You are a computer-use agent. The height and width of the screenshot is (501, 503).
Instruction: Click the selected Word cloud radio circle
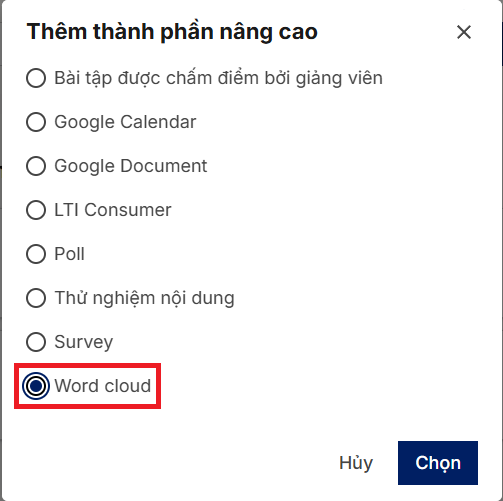36,386
